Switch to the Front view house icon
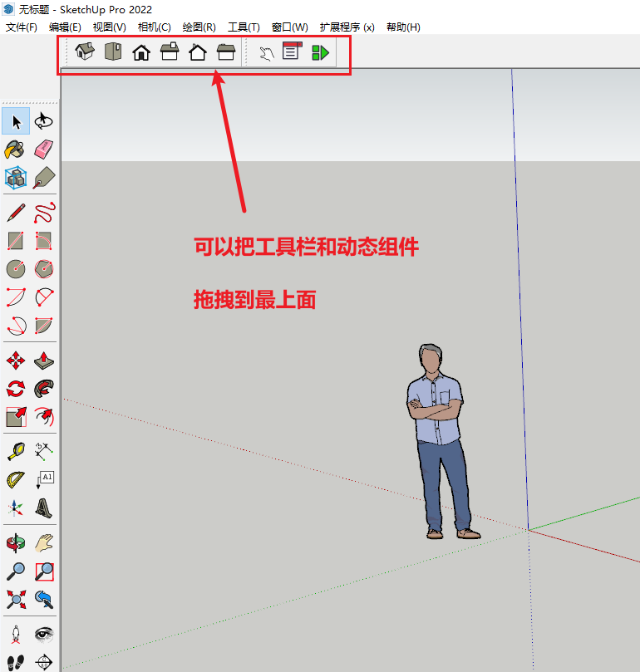The width and height of the screenshot is (640, 672). (x=141, y=53)
